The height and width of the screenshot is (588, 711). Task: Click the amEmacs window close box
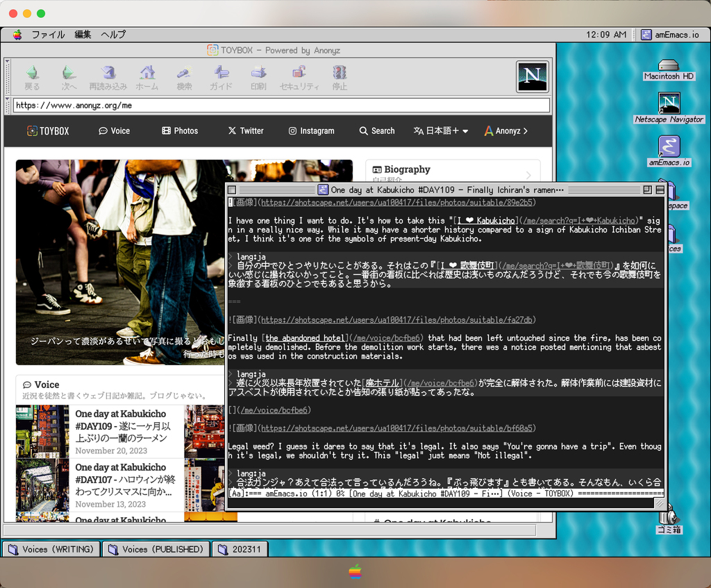(232, 190)
